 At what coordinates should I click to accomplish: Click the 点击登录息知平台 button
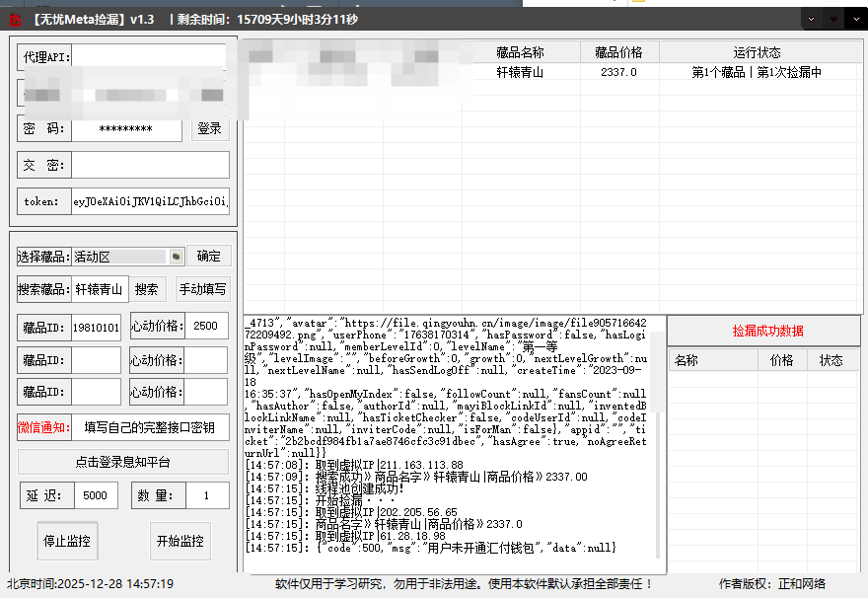coord(123,462)
